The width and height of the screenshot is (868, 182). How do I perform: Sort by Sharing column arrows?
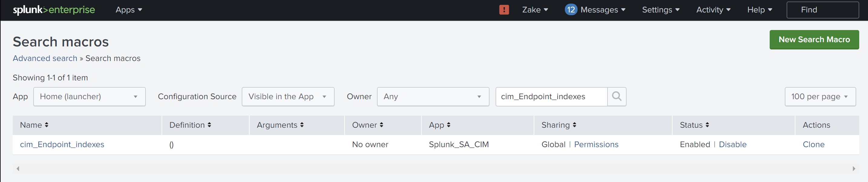pyautogui.click(x=575, y=125)
